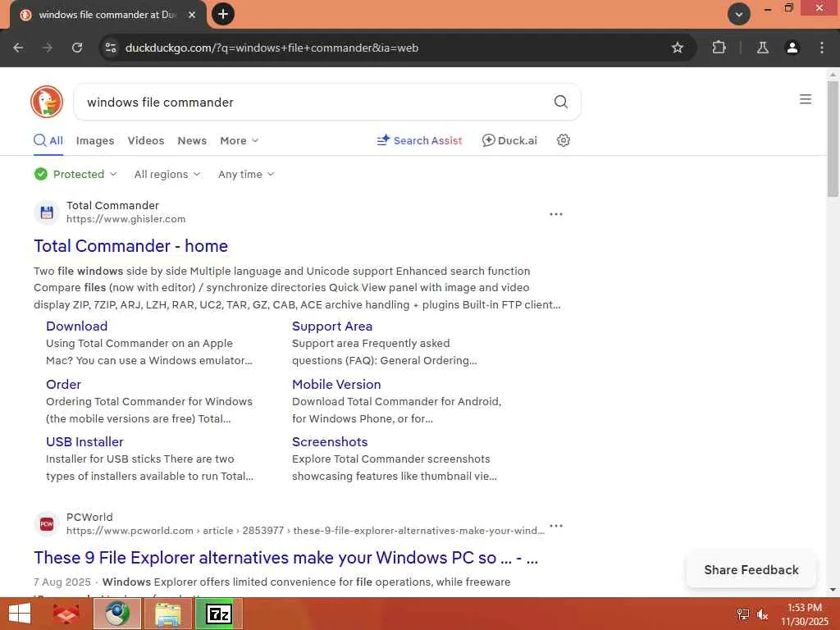Open the 9 File Explorer alternatives article
Viewport: 840px width, 630px height.
pos(285,558)
